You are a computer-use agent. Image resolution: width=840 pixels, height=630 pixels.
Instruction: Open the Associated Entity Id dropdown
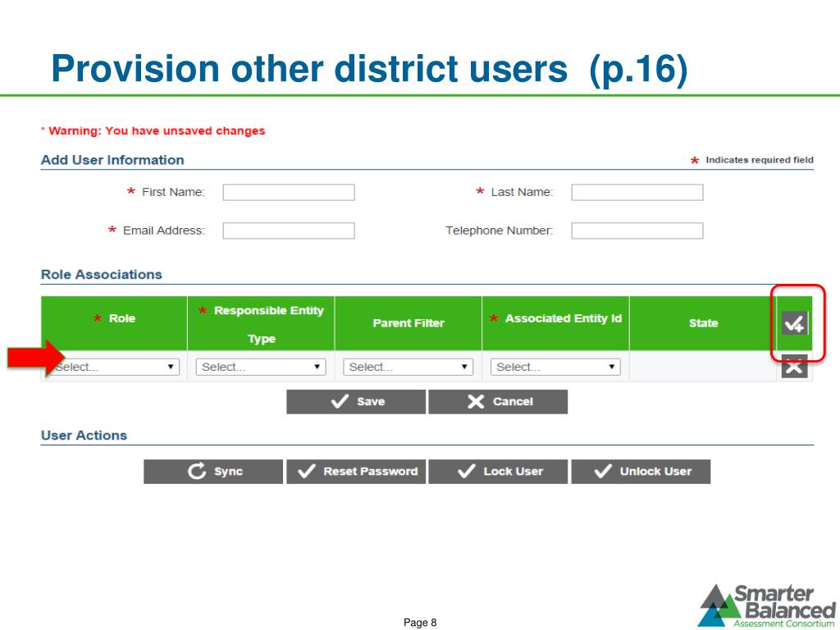point(555,367)
